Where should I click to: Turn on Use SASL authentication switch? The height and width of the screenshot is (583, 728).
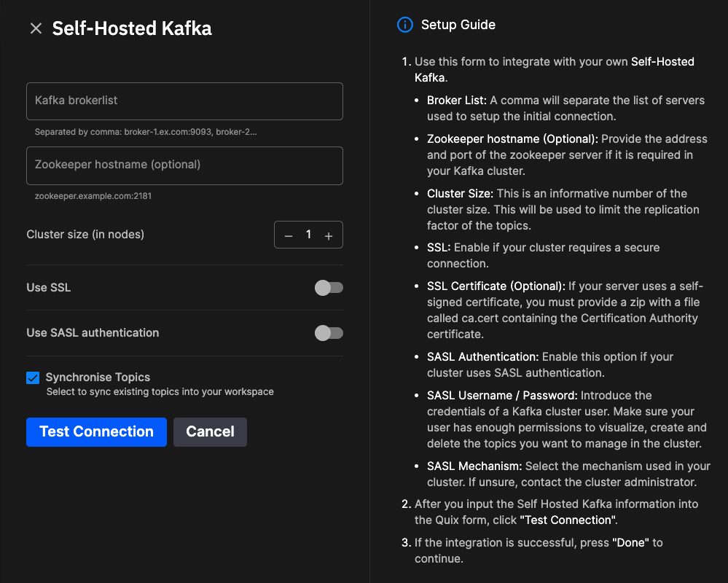click(x=329, y=333)
